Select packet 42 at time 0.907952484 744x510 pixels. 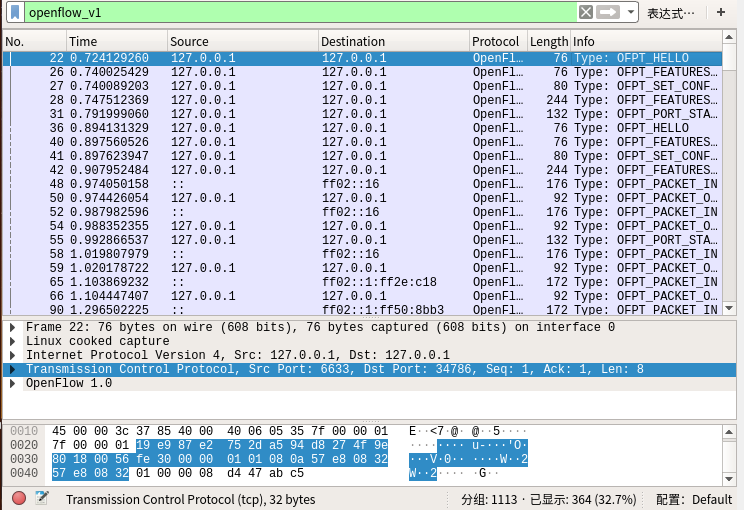pyautogui.click(x=363, y=170)
